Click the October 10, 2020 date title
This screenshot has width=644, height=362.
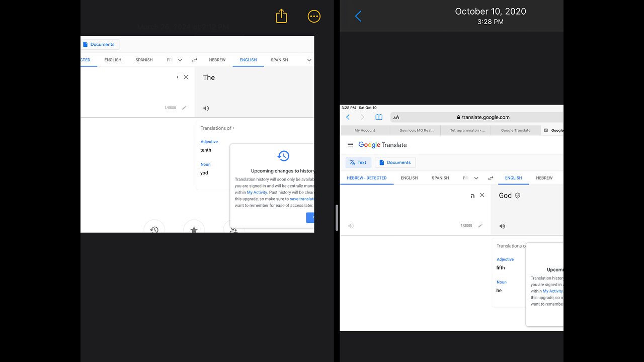(491, 11)
